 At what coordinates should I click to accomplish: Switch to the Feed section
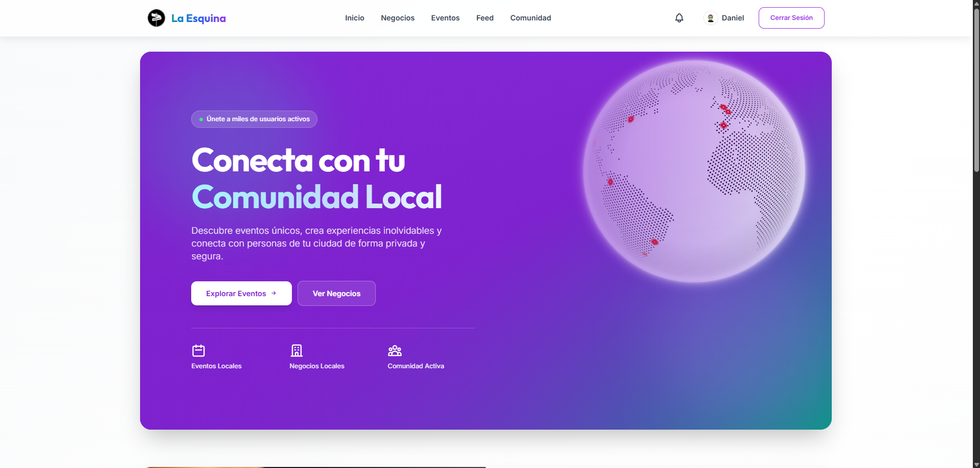484,18
